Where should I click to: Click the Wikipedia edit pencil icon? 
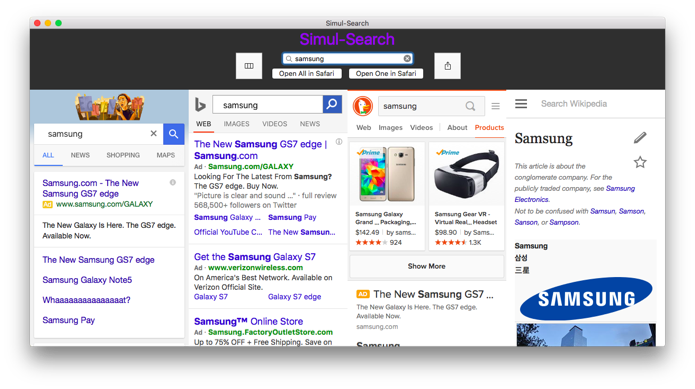(640, 138)
